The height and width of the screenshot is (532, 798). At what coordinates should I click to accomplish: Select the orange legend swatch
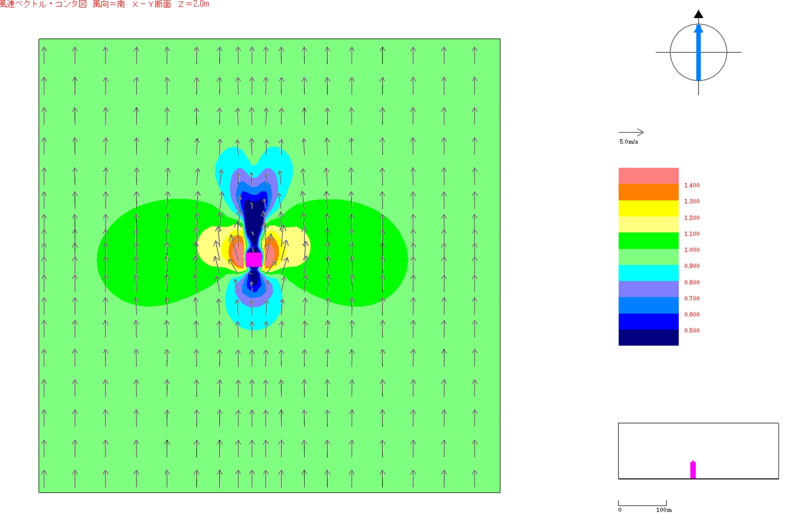click(648, 192)
